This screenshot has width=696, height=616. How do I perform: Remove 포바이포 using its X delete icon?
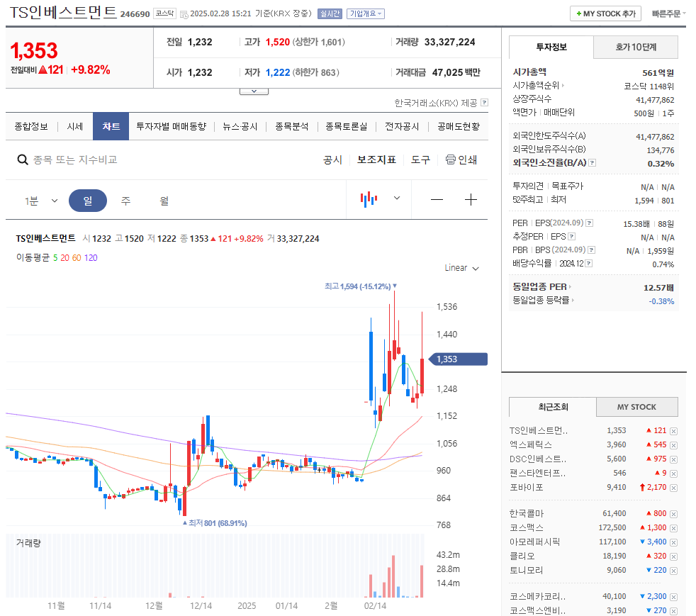click(x=673, y=488)
